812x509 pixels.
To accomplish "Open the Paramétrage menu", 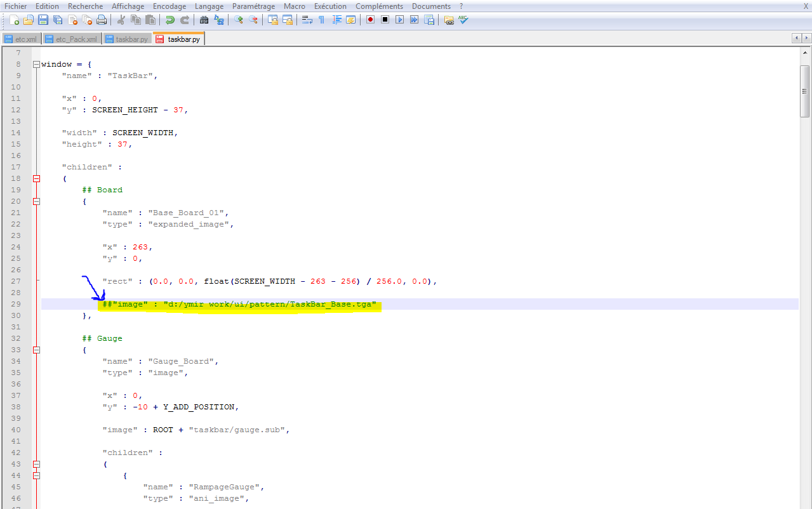I will coord(254,6).
